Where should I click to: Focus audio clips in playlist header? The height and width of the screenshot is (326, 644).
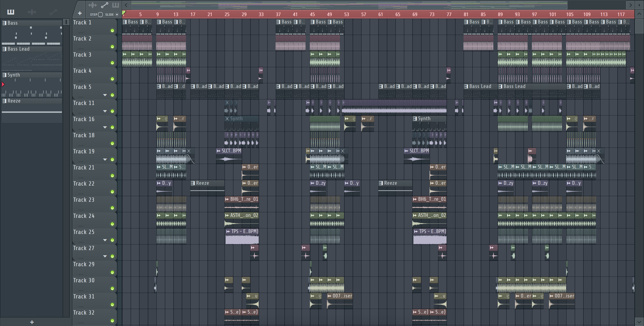[92, 5]
